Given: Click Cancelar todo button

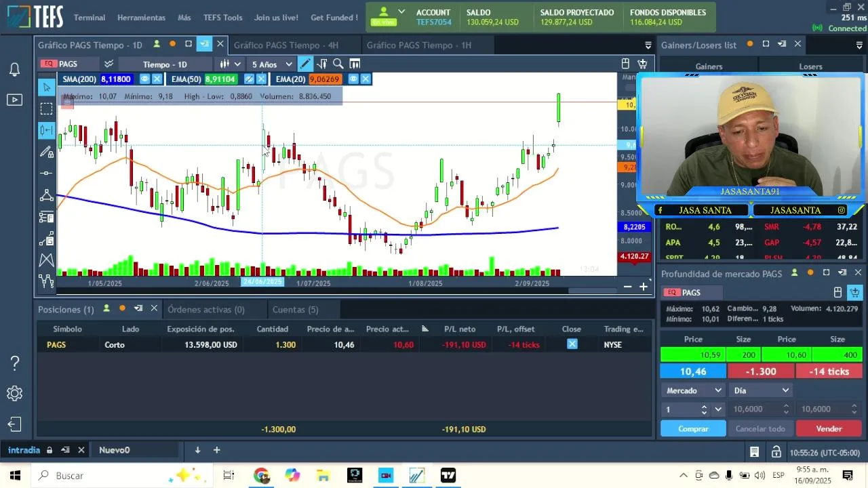Looking at the screenshot, I should tap(760, 428).
